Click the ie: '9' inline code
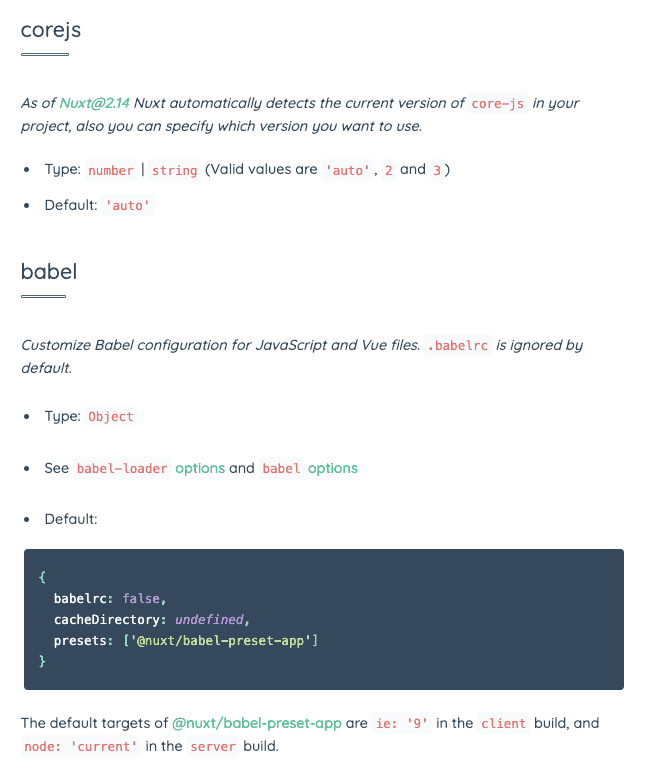 click(x=402, y=723)
